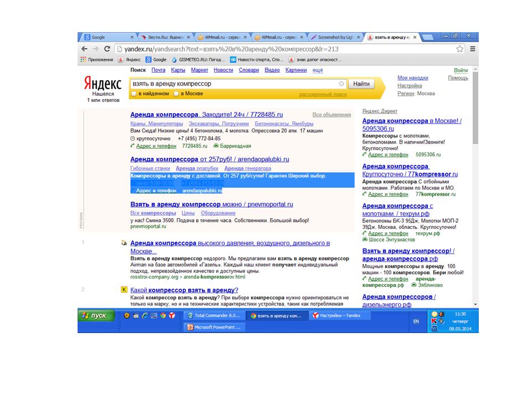Open the Почта service link
The height and width of the screenshot is (399, 532).
(x=158, y=70)
